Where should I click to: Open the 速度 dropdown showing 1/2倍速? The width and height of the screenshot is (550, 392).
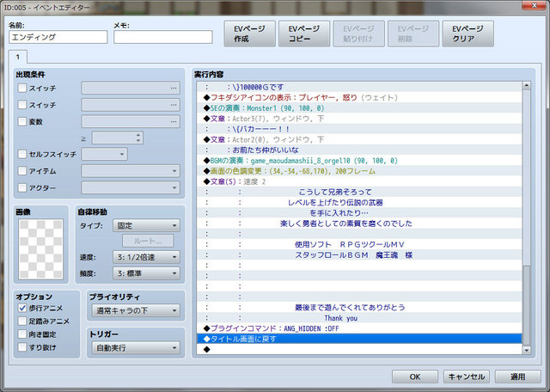[146, 257]
